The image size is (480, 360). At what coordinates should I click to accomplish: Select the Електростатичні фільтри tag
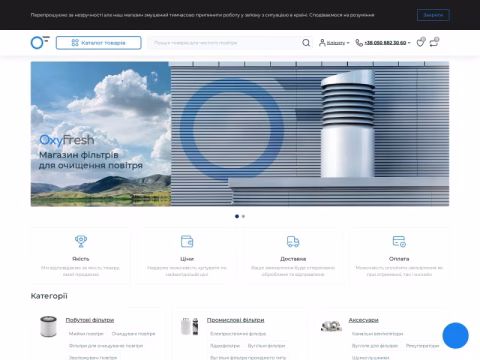click(x=238, y=334)
